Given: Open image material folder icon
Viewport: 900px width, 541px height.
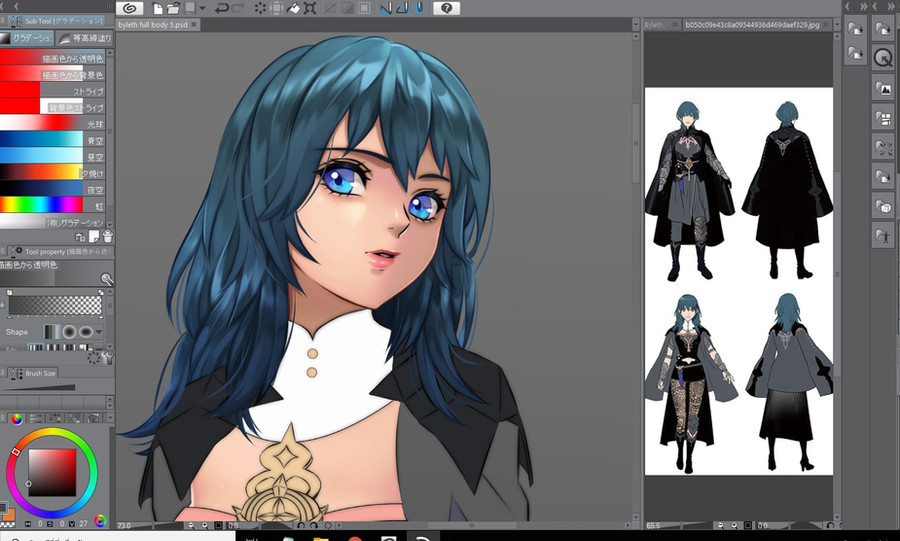Looking at the screenshot, I should click(883, 88).
